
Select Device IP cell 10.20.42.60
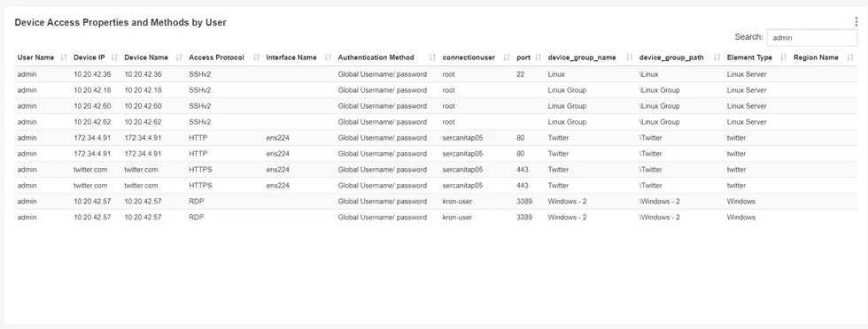pos(92,106)
